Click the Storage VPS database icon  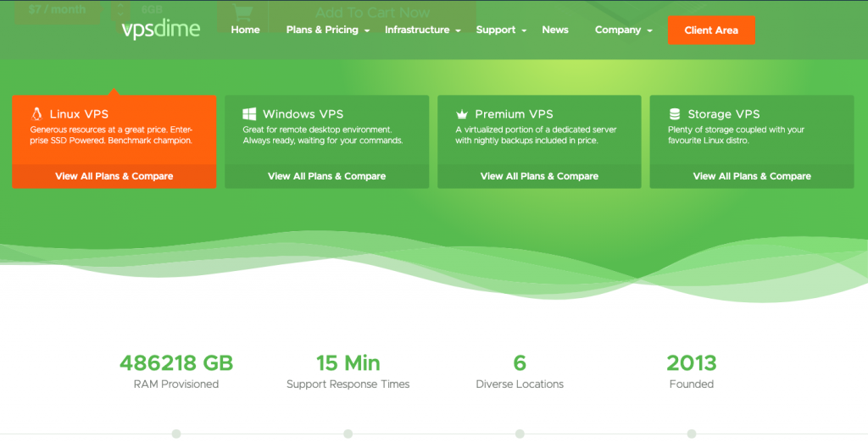[x=674, y=114]
